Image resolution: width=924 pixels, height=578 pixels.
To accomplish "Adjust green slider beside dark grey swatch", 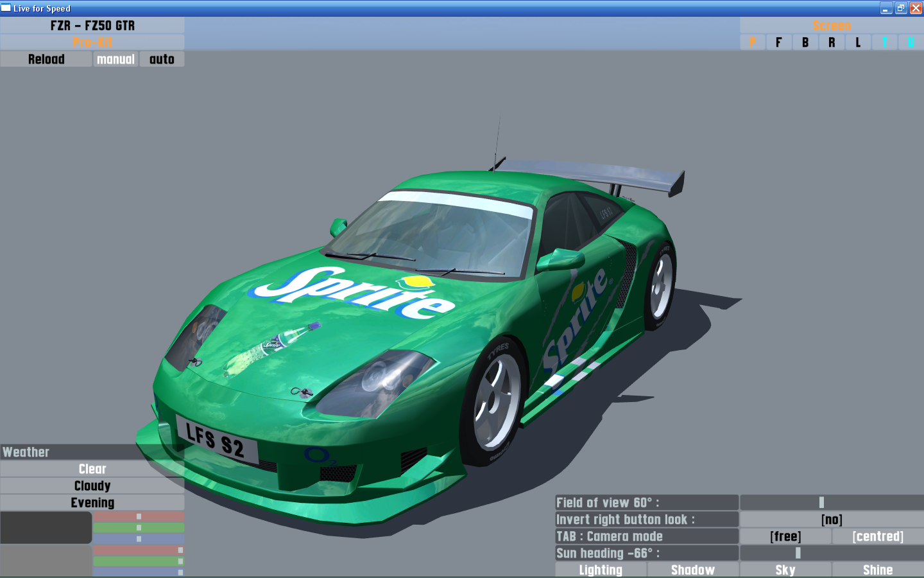I will [x=139, y=528].
